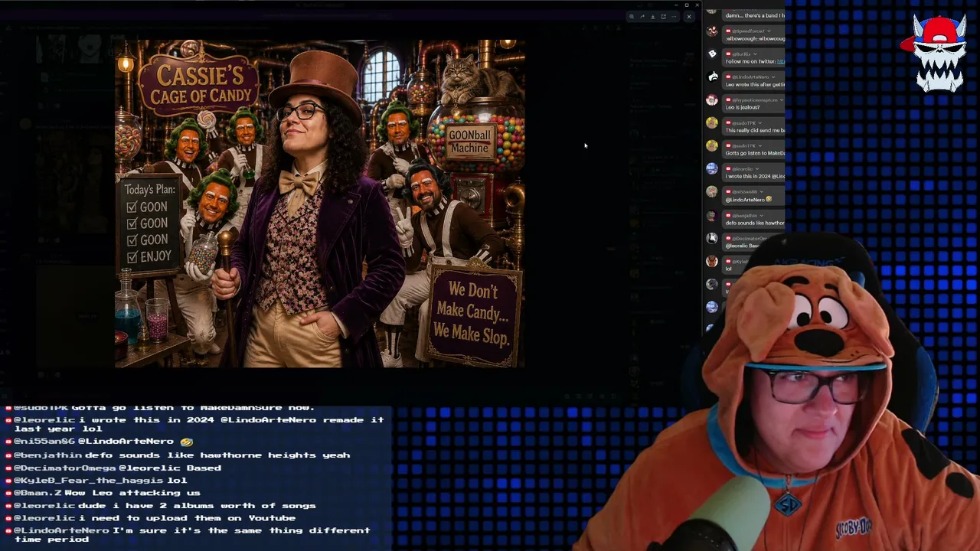Click the avatar beside 'This really did send me'
This screenshot has width=980, height=551.
point(712,123)
